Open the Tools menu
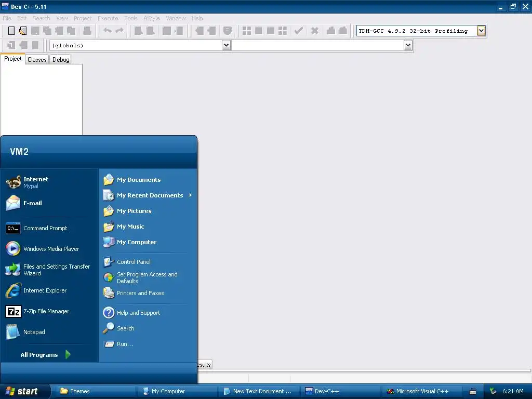532x399 pixels. pos(130,18)
